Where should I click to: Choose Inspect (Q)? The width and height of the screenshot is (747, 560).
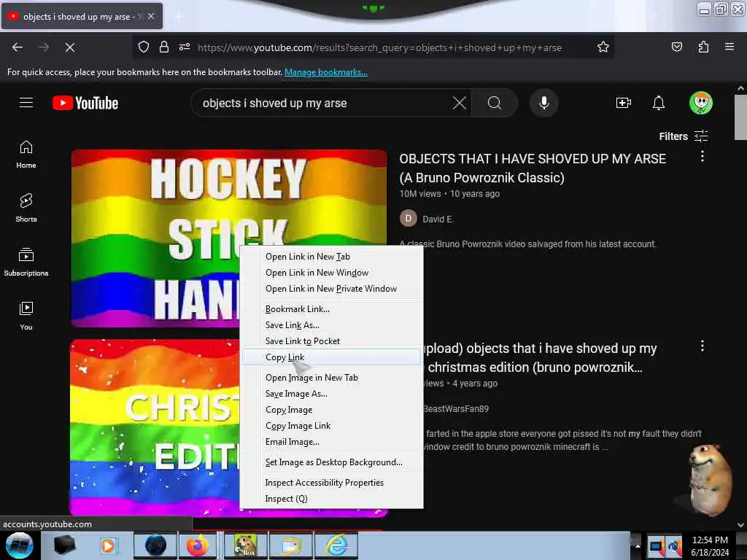pyautogui.click(x=332, y=499)
